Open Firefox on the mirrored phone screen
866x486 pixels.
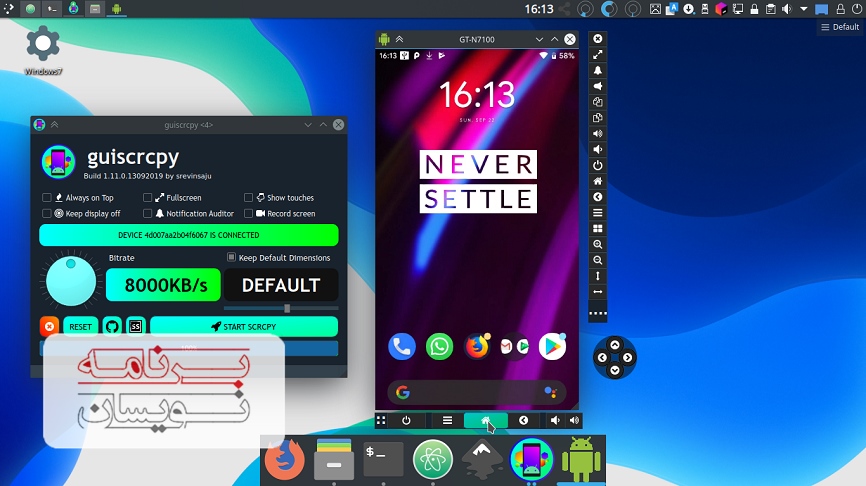click(477, 347)
